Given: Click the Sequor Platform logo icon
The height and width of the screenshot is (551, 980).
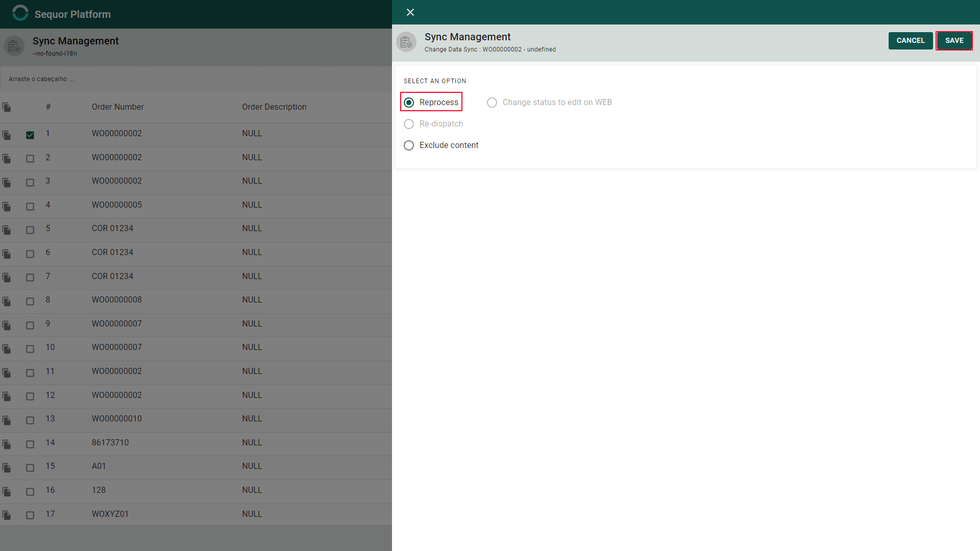Looking at the screenshot, I should (20, 13).
